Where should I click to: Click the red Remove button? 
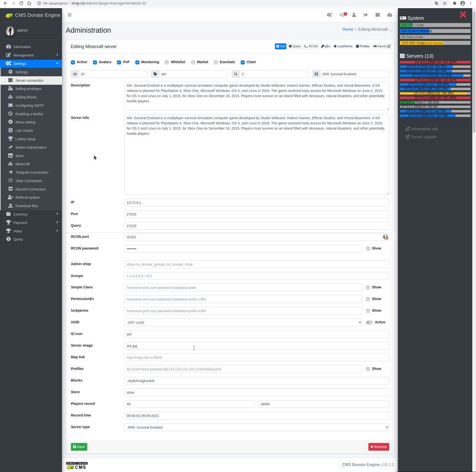378,447
